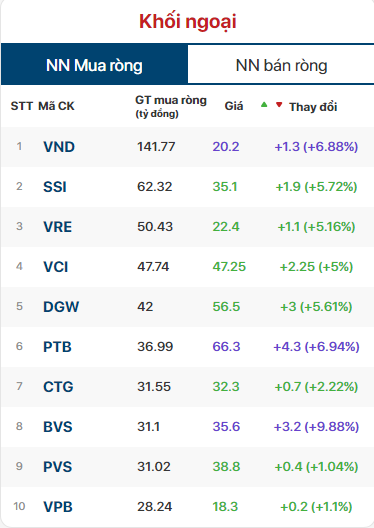Select the NN Mua ròng tab
This screenshot has width=374, height=528.
coord(94,65)
